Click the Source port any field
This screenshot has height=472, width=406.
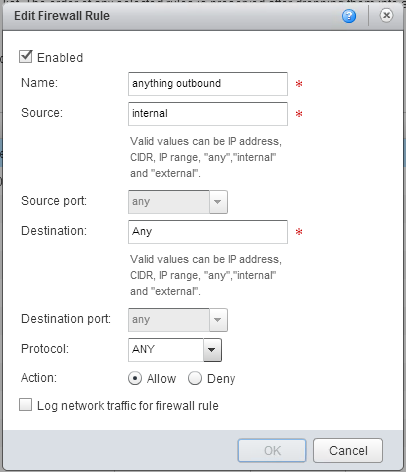(x=169, y=202)
